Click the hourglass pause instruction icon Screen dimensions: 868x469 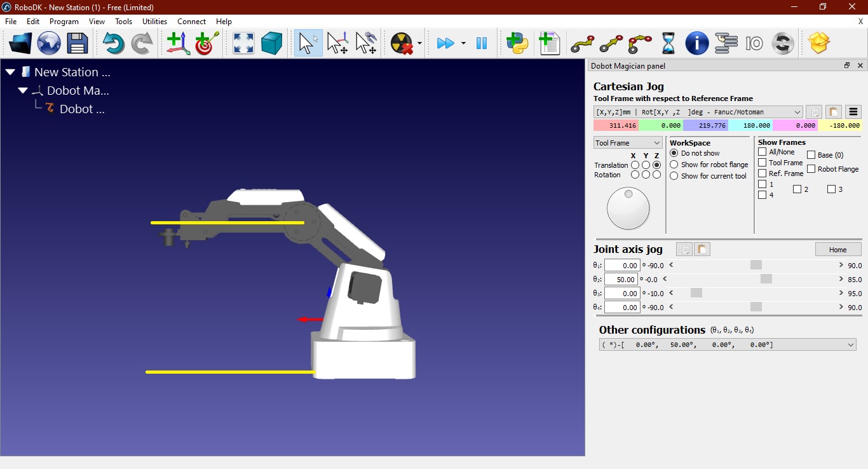coord(668,43)
